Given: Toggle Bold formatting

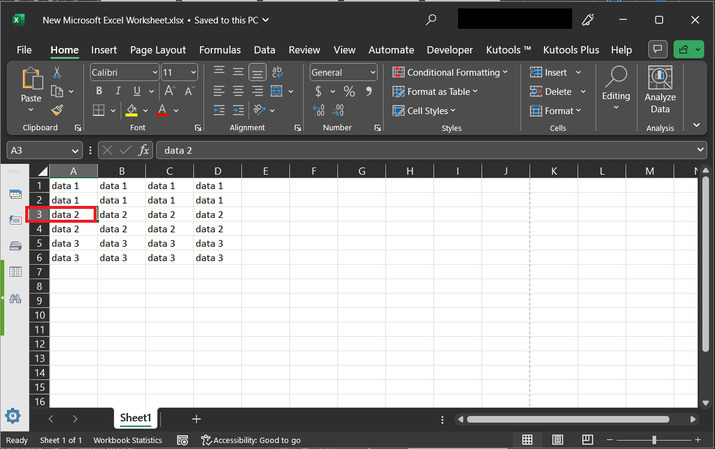Looking at the screenshot, I should click(x=99, y=92).
